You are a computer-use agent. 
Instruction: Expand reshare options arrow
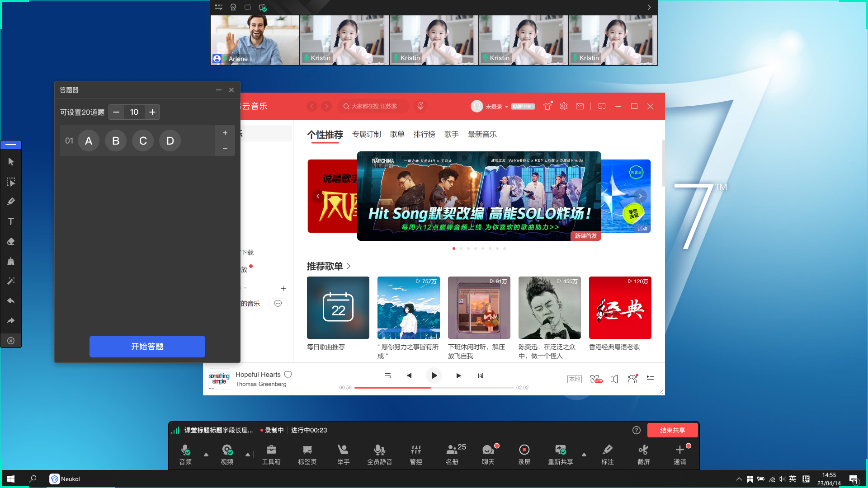[x=584, y=455]
